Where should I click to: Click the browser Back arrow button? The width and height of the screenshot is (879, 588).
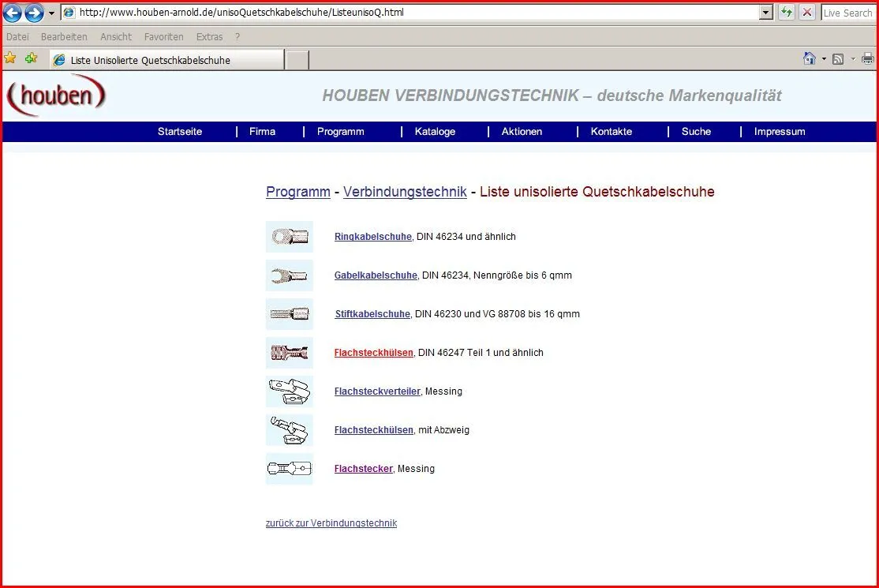pyautogui.click(x=13, y=13)
